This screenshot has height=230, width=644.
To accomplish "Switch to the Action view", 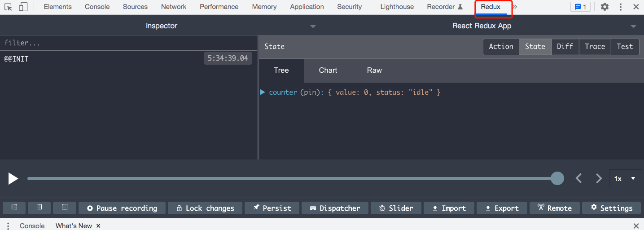I will click(x=501, y=47).
